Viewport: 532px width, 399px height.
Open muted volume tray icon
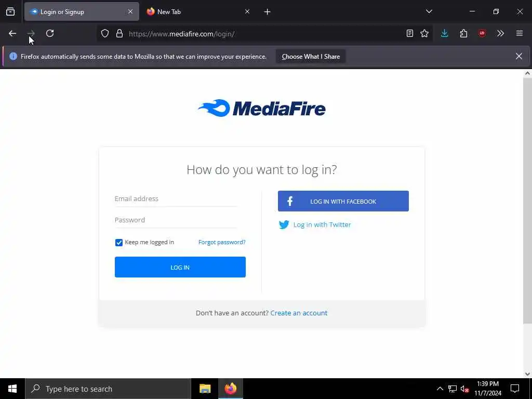pyautogui.click(x=465, y=389)
